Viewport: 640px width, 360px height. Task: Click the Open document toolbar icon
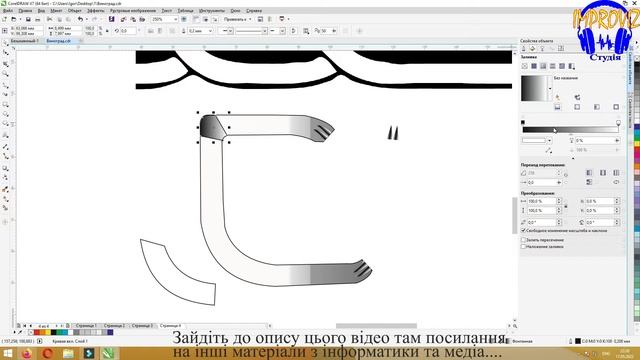(x=13, y=19)
